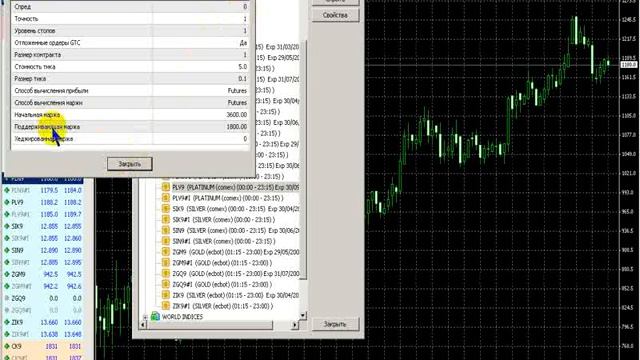
Task: Click the symbols list vertical scrollbar thumb
Action: 303,159
